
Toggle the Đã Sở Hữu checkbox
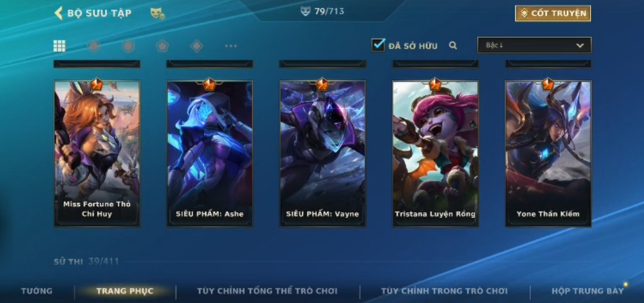tap(379, 45)
